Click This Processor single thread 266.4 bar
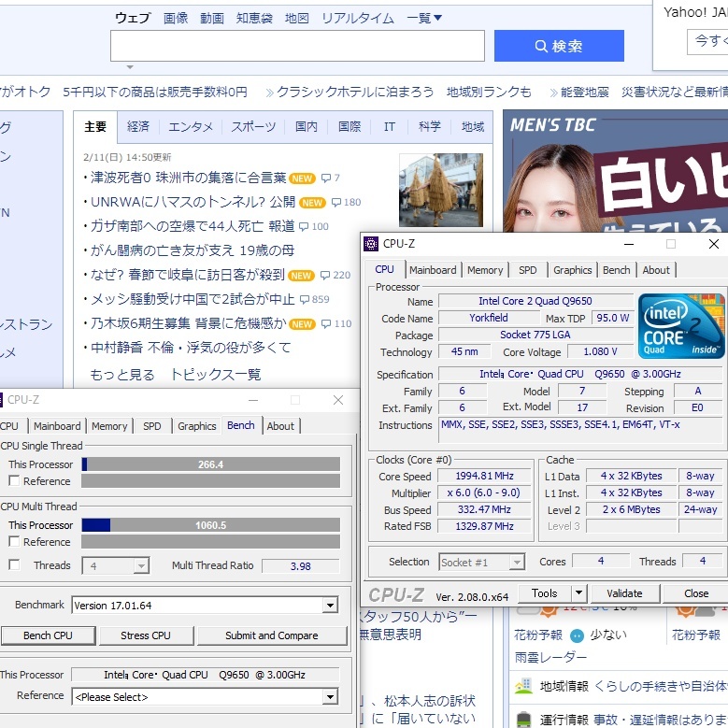Image resolution: width=728 pixels, height=728 pixels. coord(210,464)
